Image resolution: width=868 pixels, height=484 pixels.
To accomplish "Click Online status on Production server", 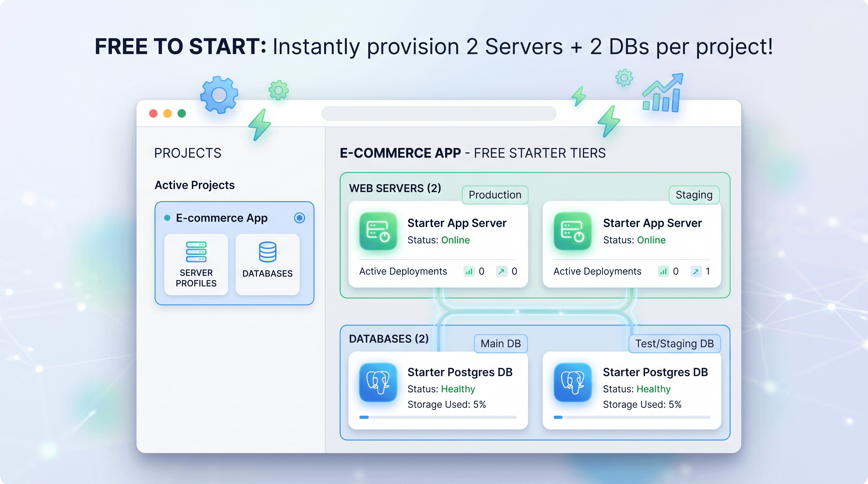I will 455,240.
